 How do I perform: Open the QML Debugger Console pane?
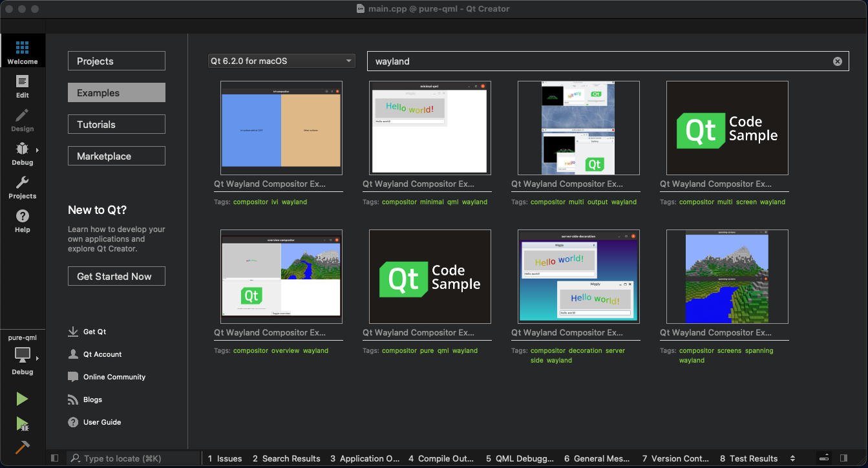click(520, 458)
